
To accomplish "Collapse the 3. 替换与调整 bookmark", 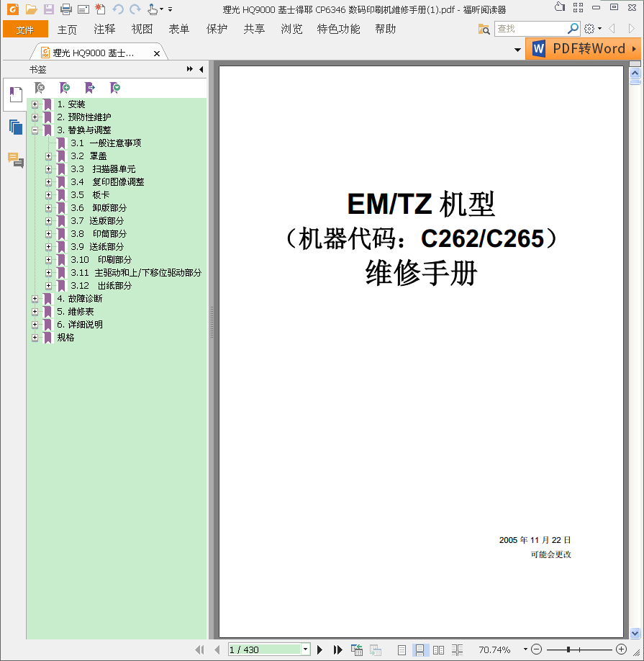I will 35,130.
